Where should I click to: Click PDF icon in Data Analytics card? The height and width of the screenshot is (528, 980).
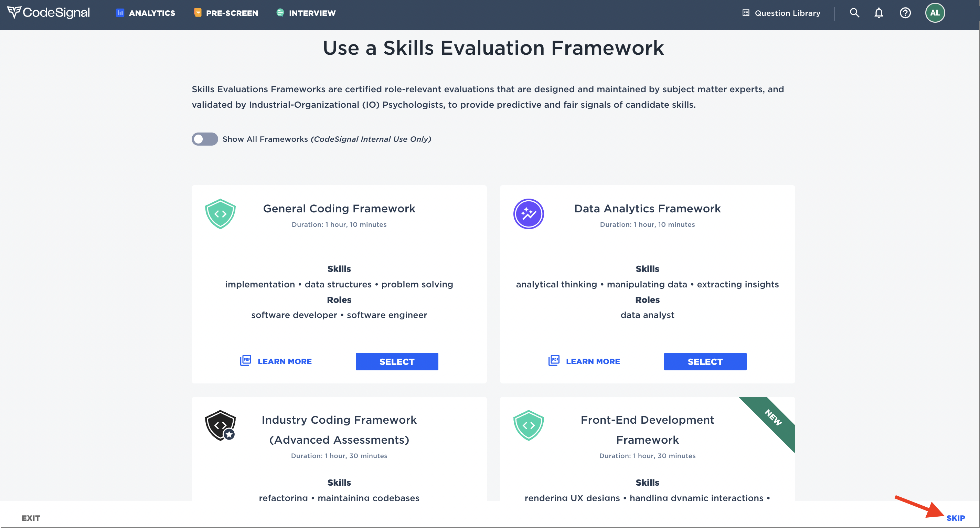(554, 360)
